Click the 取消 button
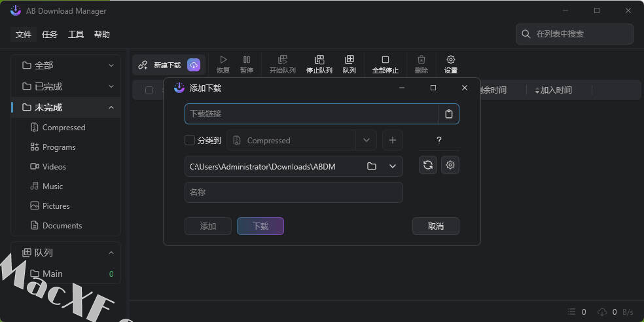Viewport: 644px width, 322px height. pos(436,226)
